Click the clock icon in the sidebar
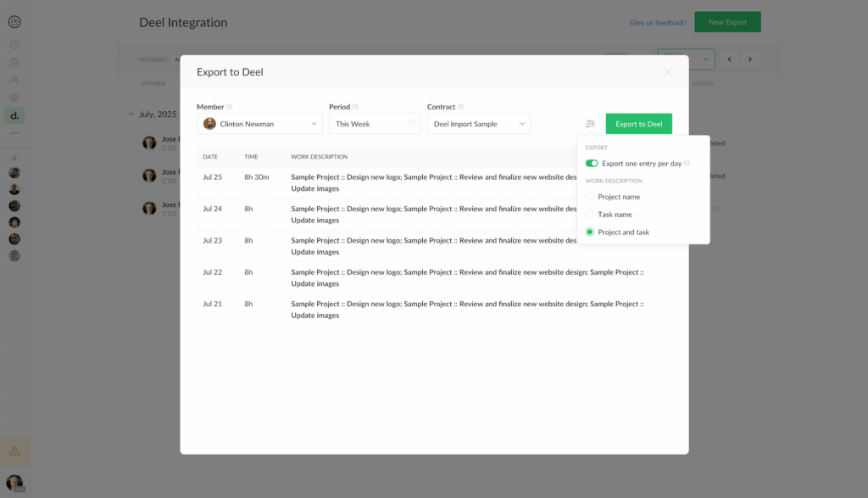 14,45
